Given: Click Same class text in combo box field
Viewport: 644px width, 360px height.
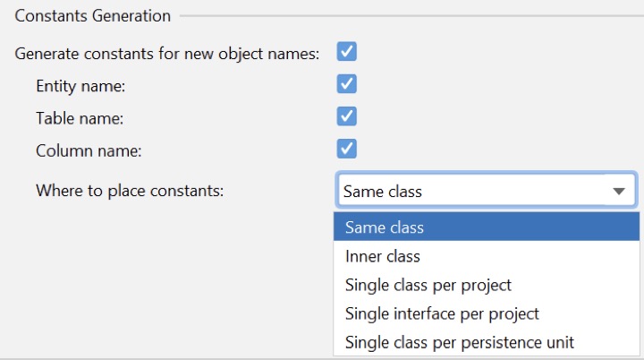Looking at the screenshot, I should (x=383, y=191).
